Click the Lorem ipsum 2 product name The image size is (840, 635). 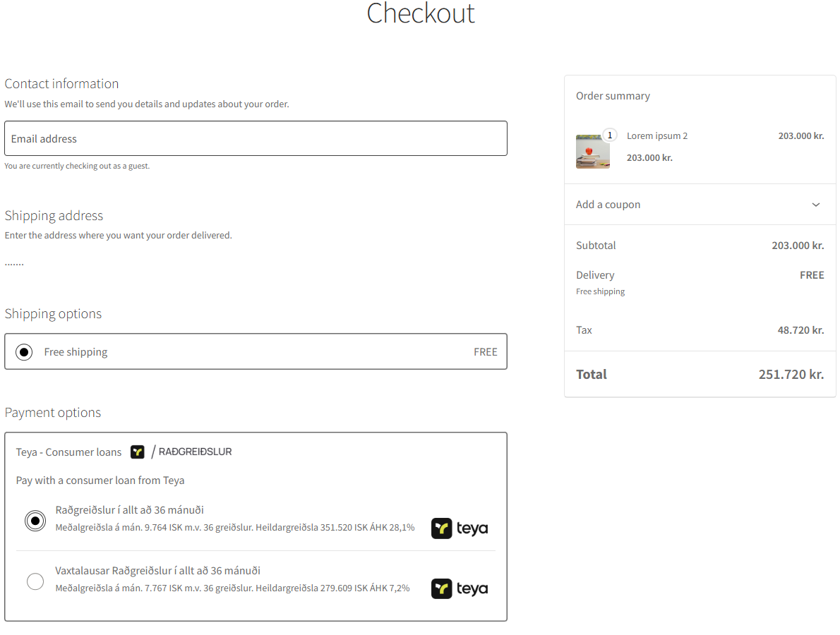[657, 135]
